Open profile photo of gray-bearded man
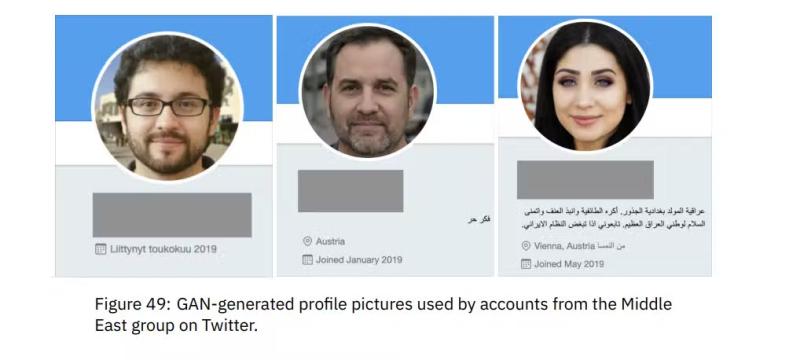The image size is (800, 360). (x=367, y=91)
